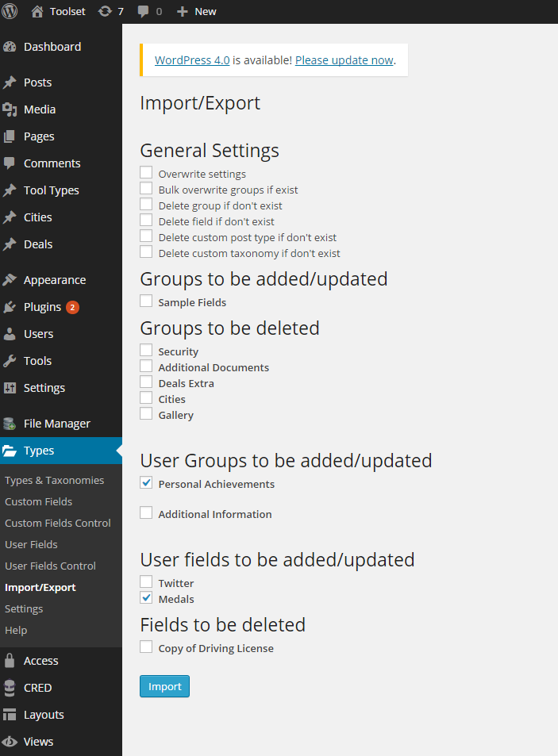This screenshot has height=756, width=558.
Task: Open the updates refresh icon
Action: click(105, 11)
